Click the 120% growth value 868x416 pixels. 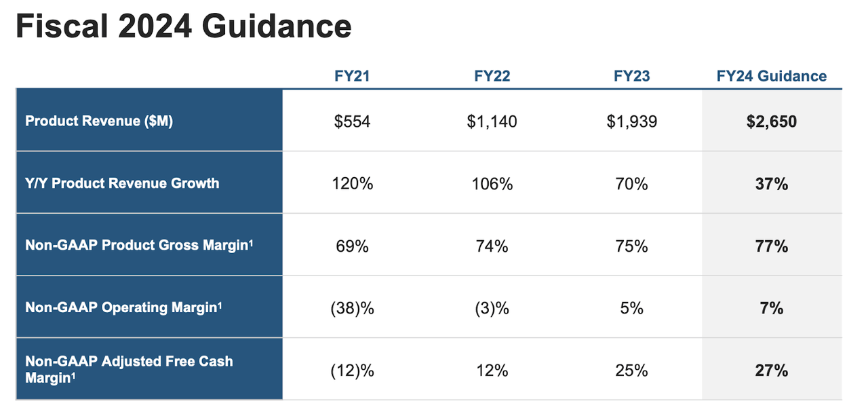(352, 183)
